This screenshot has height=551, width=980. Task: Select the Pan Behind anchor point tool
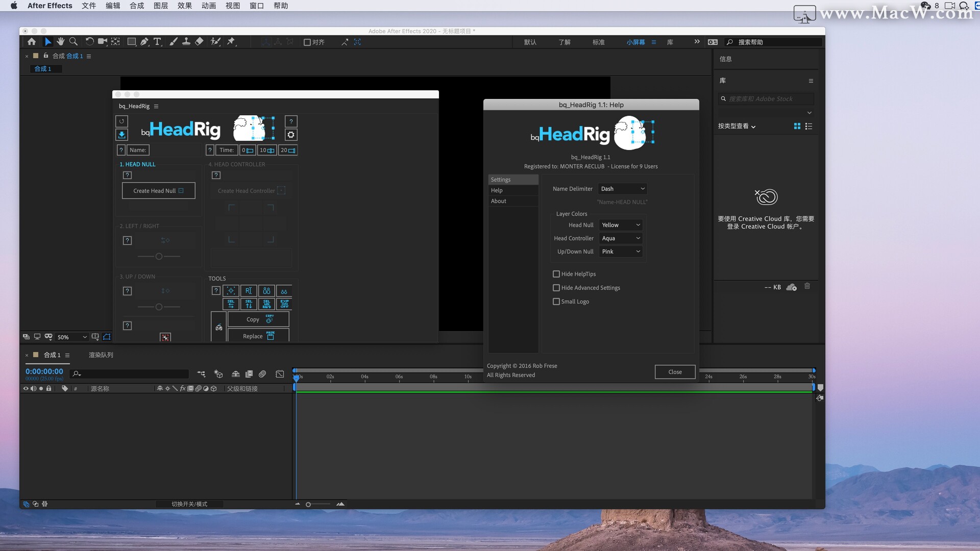tap(116, 42)
